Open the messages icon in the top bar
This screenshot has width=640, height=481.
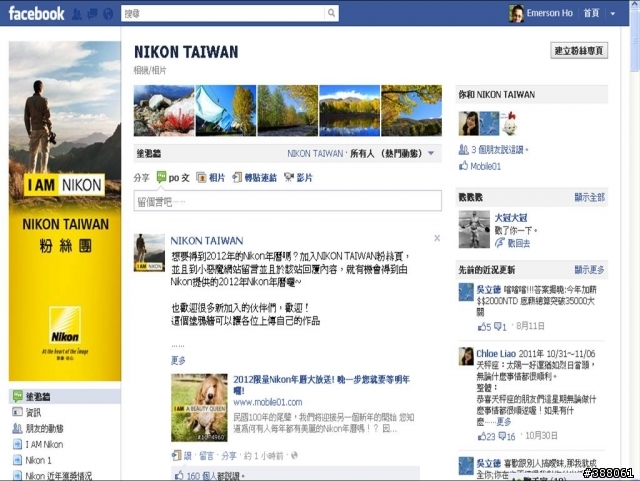[93, 14]
